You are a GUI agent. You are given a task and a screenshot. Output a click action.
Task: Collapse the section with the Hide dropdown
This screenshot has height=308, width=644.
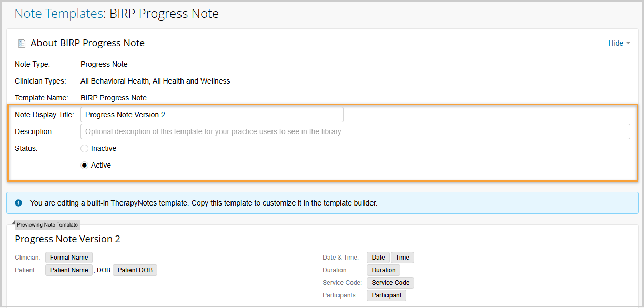[619, 43]
